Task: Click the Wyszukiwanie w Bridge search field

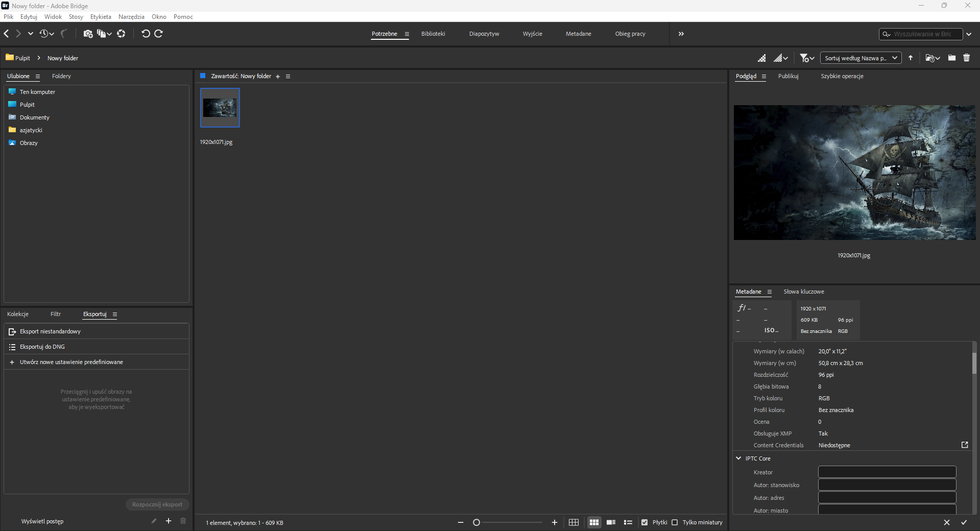Action: pos(921,34)
